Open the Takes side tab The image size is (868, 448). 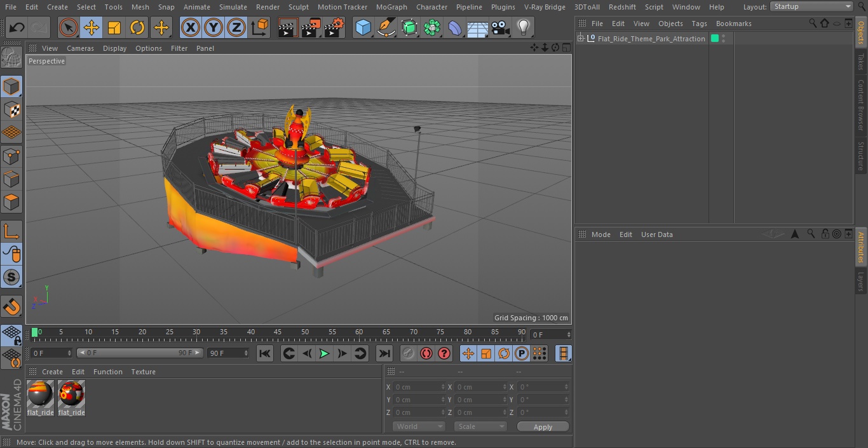click(x=861, y=62)
